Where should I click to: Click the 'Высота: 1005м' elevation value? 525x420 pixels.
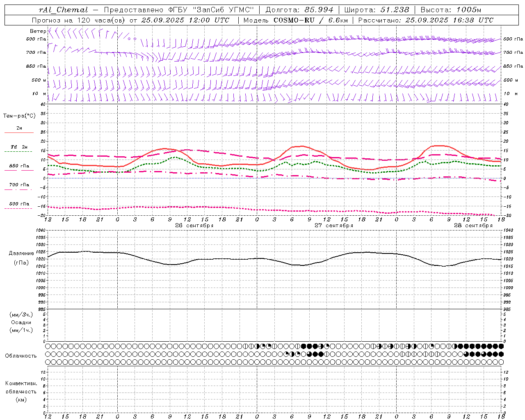pos(451,10)
